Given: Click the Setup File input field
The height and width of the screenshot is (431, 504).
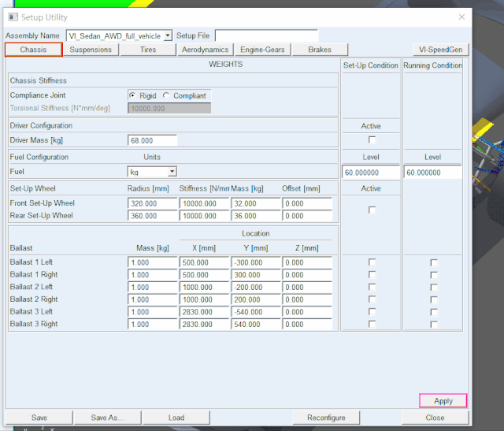Looking at the screenshot, I should pos(266,35).
